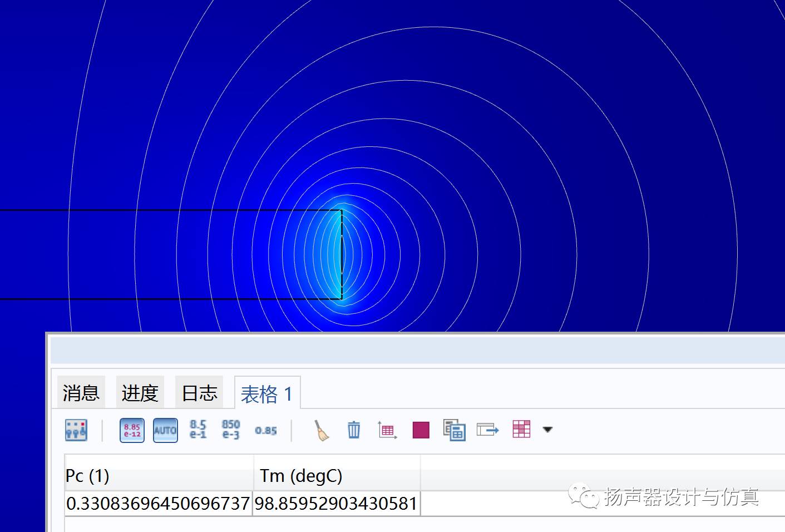This screenshot has height=532, width=785.
Task: Open the table settings sliders icon
Action: coord(76,430)
